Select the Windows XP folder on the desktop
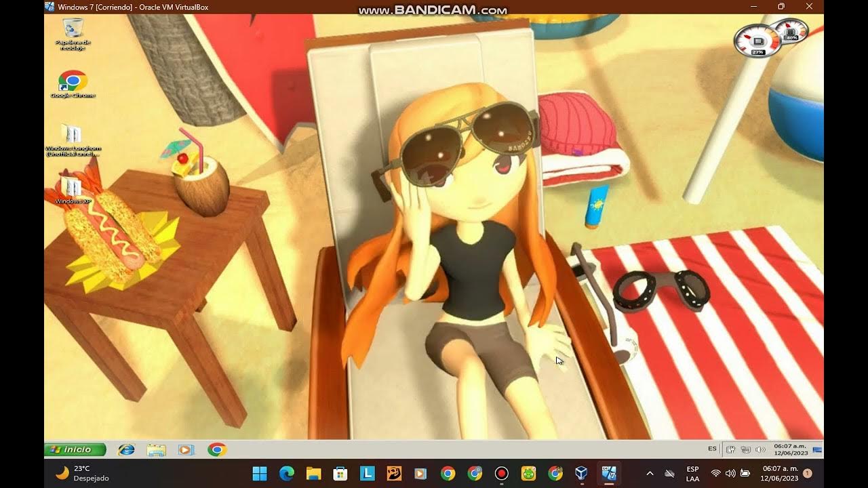Screen dimensions: 868x488 point(73,190)
